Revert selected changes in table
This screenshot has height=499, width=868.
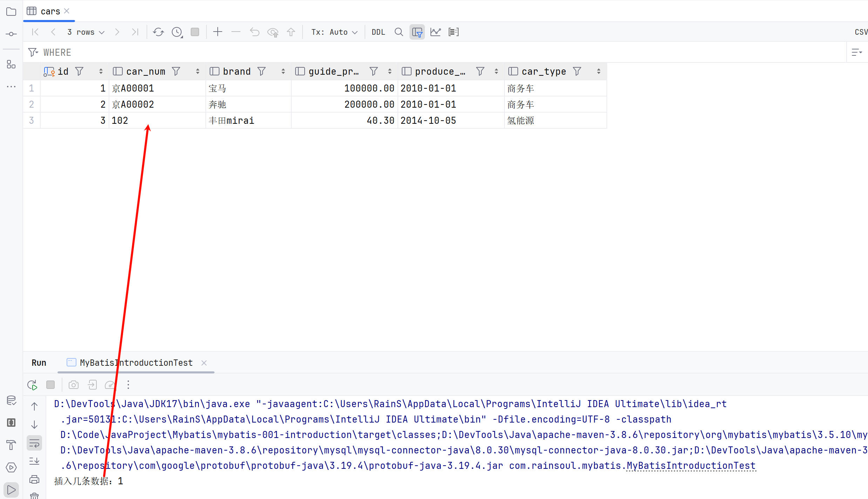tap(255, 32)
